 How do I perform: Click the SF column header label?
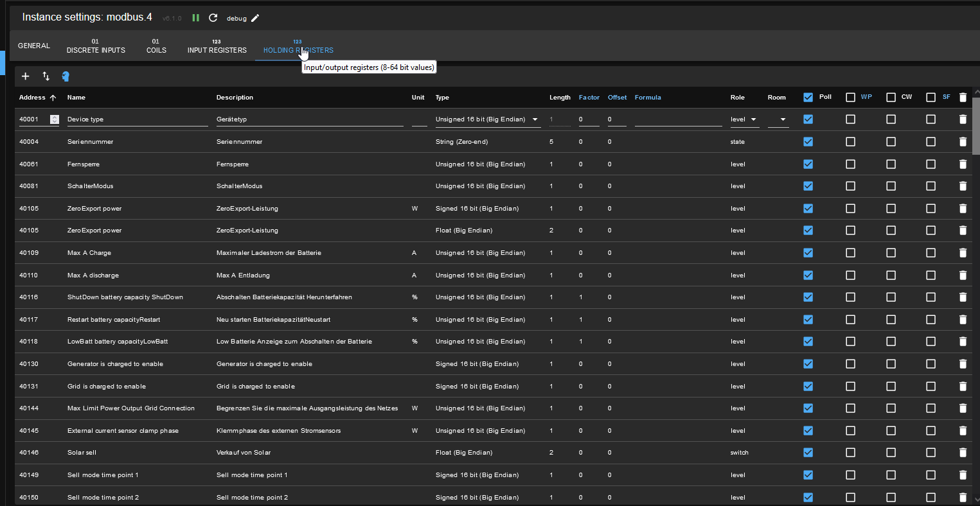tap(947, 97)
